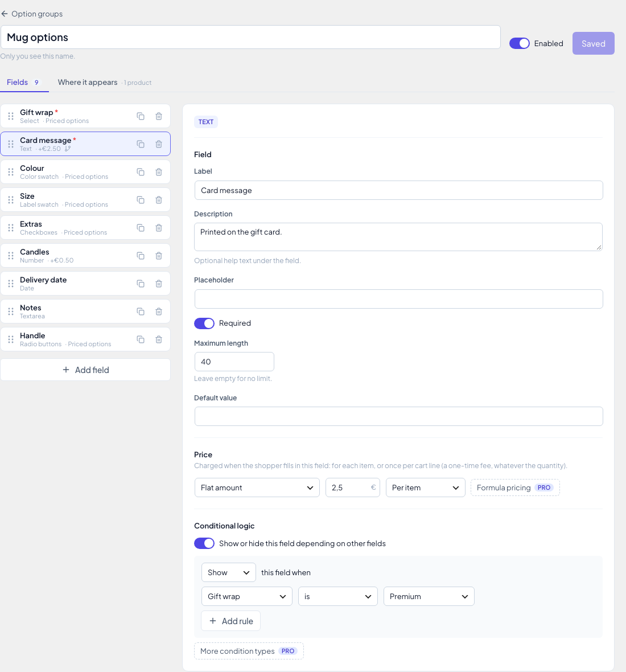Open the Gift wrap condition field dropdown
626x672 pixels.
point(246,597)
